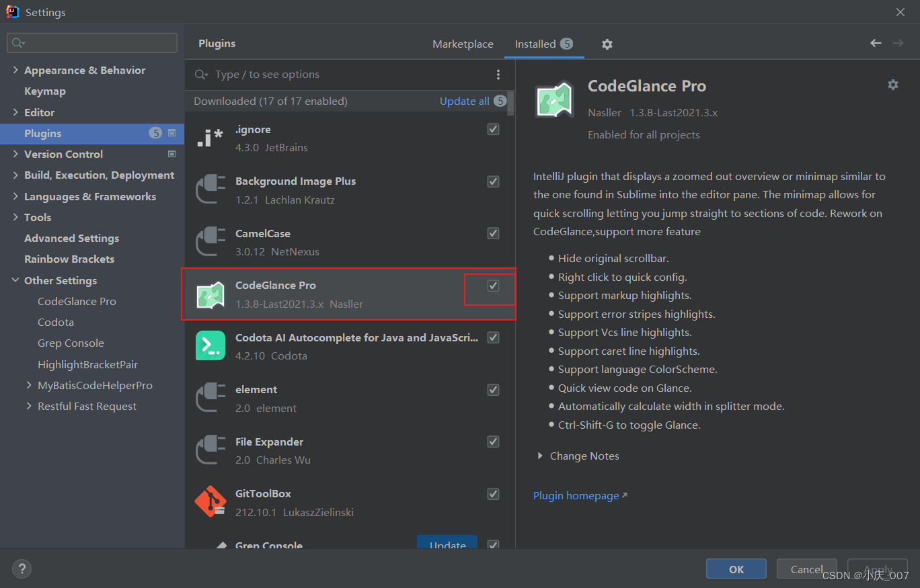Click the GitToolBox red git icon
The height and width of the screenshot is (588, 920).
[x=210, y=502]
